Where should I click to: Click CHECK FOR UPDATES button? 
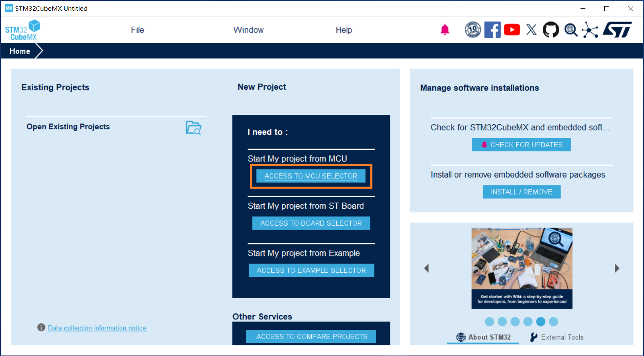(521, 145)
